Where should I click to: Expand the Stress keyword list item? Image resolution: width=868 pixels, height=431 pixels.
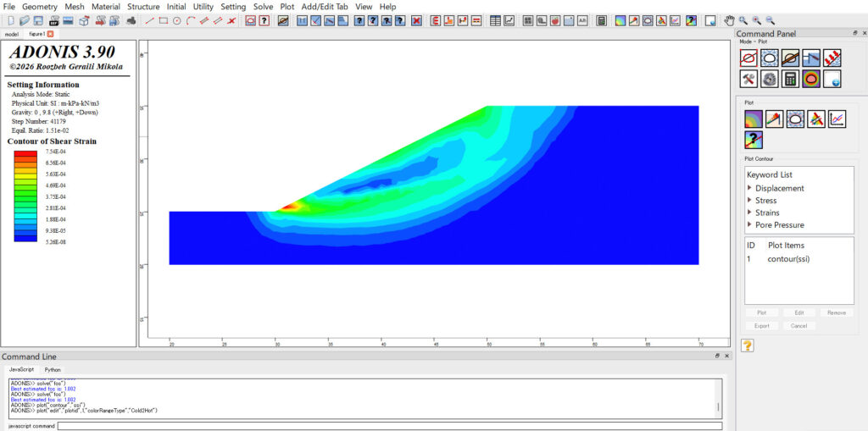(749, 201)
